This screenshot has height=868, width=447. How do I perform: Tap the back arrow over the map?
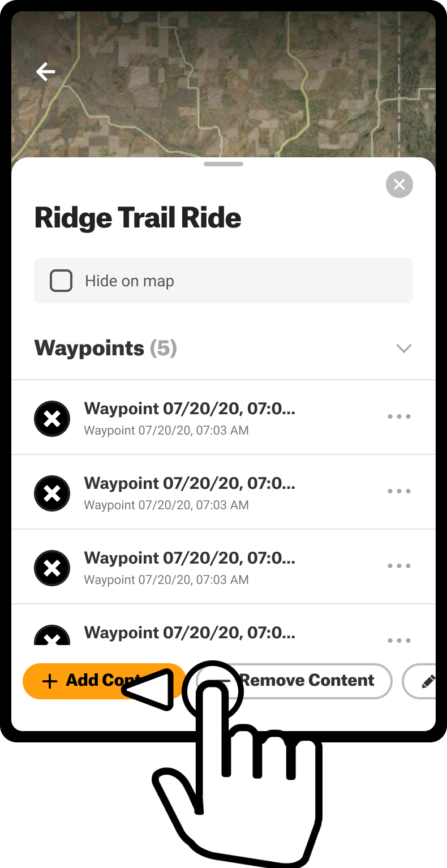[45, 72]
